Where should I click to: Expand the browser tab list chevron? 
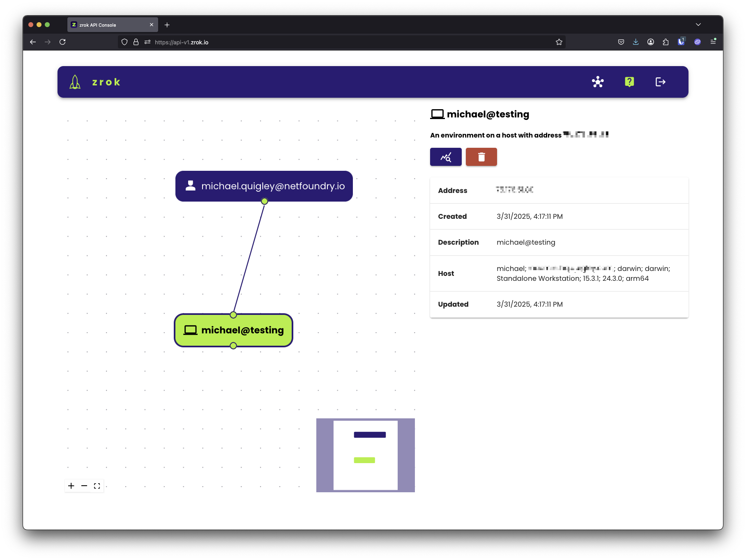[x=698, y=25]
